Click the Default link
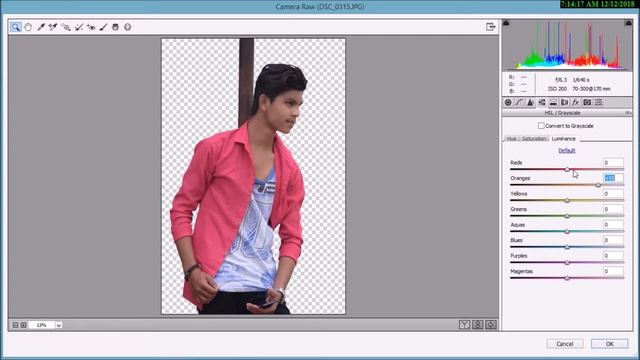640x360 pixels. coord(567,151)
